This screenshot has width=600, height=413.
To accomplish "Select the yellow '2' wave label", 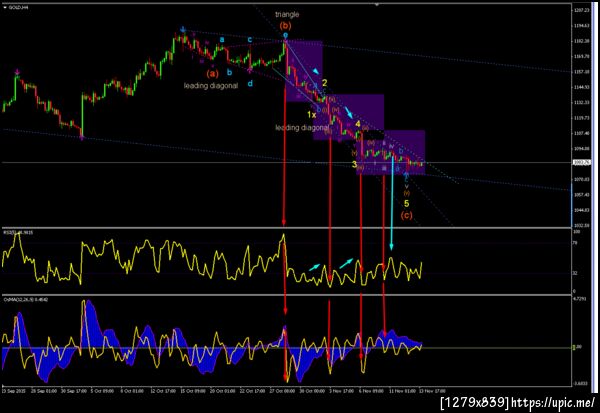I will click(324, 83).
